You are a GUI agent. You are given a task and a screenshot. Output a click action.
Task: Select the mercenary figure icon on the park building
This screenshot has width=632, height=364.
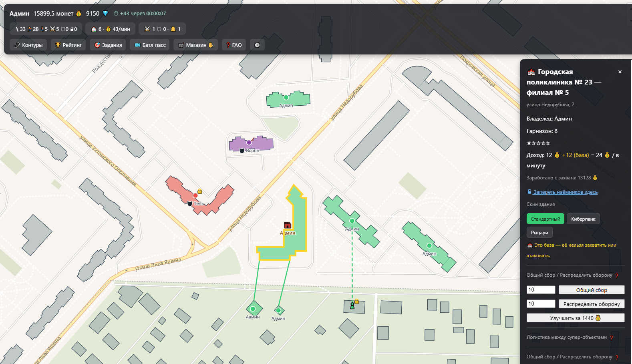pos(352,306)
